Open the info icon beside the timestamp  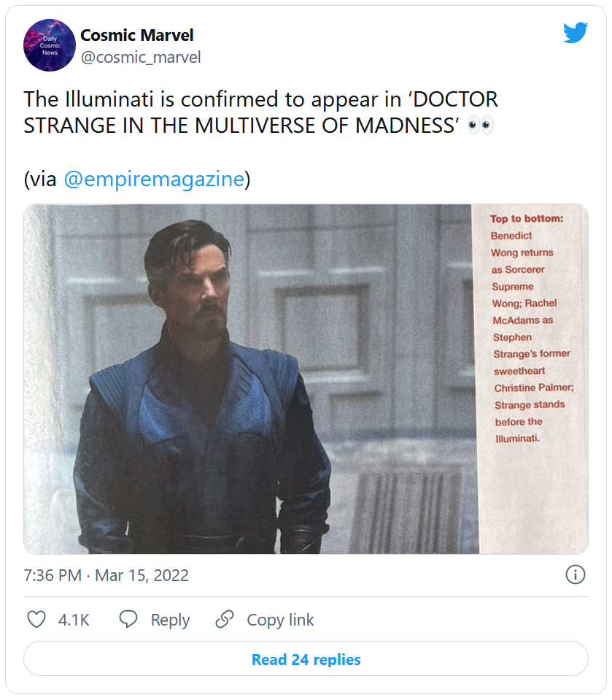pos(576,574)
